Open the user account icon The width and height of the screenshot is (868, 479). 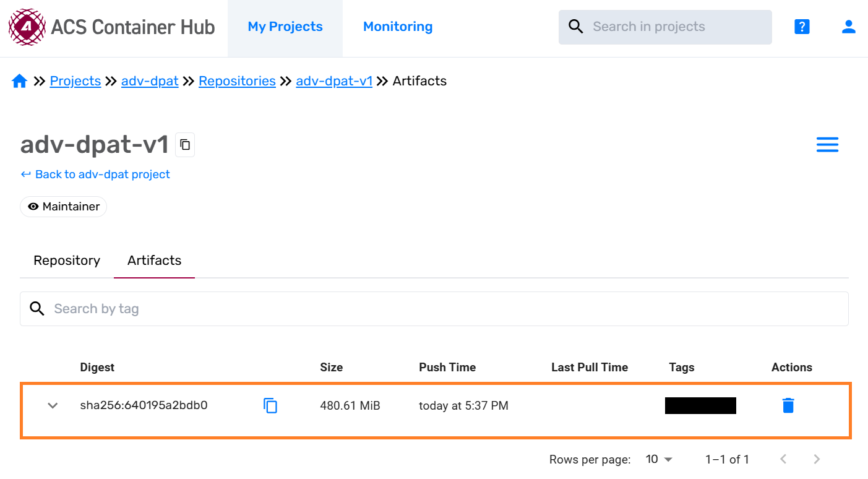click(x=848, y=27)
